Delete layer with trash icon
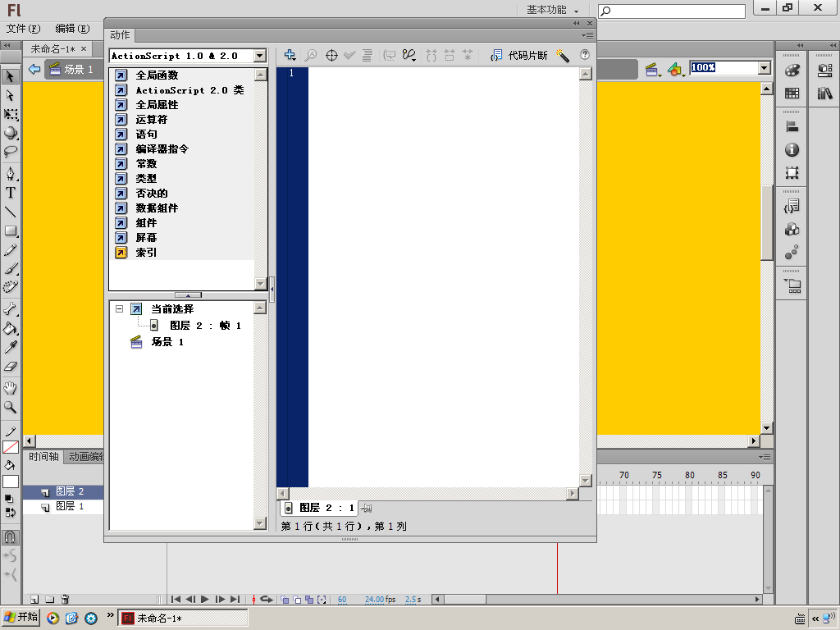Viewport: 840px width, 630px height. (x=66, y=600)
